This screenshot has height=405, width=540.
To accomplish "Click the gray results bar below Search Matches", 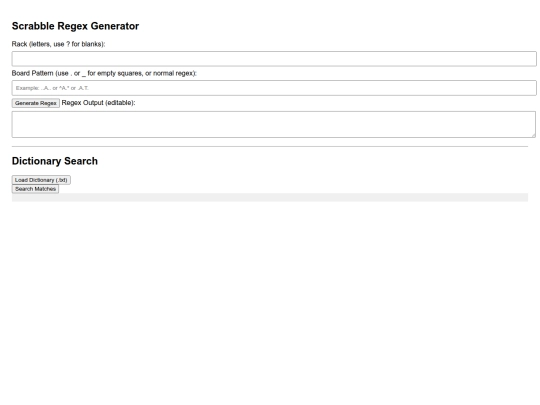I will coord(270,197).
